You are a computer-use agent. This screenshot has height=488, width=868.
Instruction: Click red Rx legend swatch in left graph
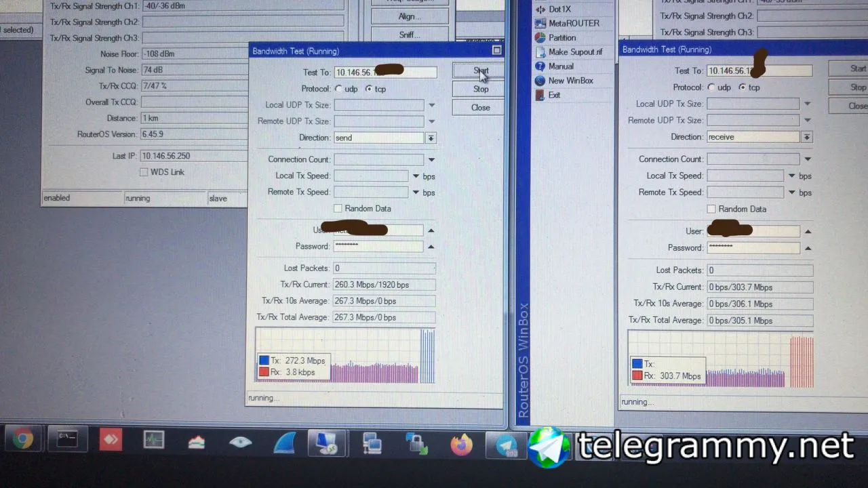[x=264, y=372]
